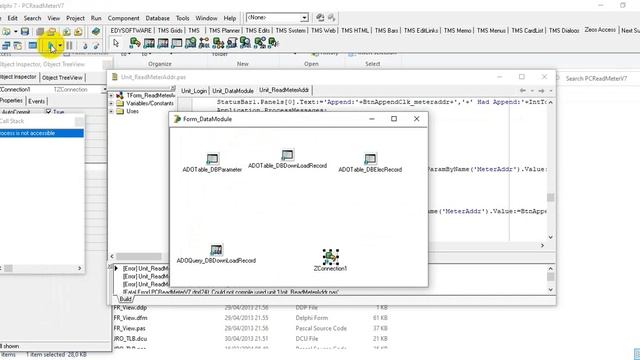Open the Search menu
Screen dimensions: 640x360
(x=32, y=18)
